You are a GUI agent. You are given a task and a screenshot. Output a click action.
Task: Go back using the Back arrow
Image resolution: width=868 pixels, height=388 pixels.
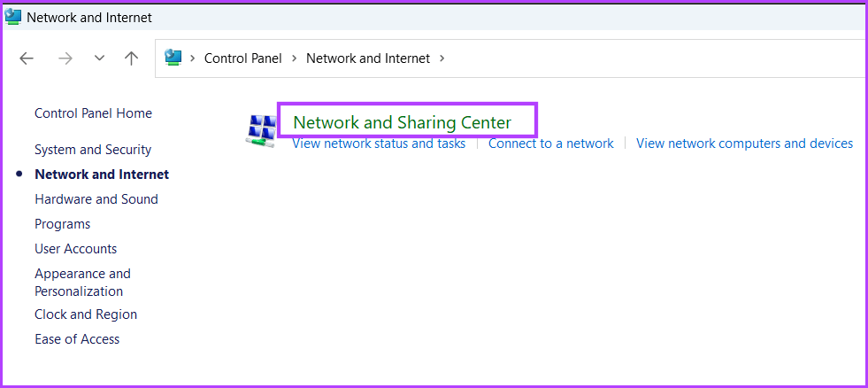coord(27,58)
